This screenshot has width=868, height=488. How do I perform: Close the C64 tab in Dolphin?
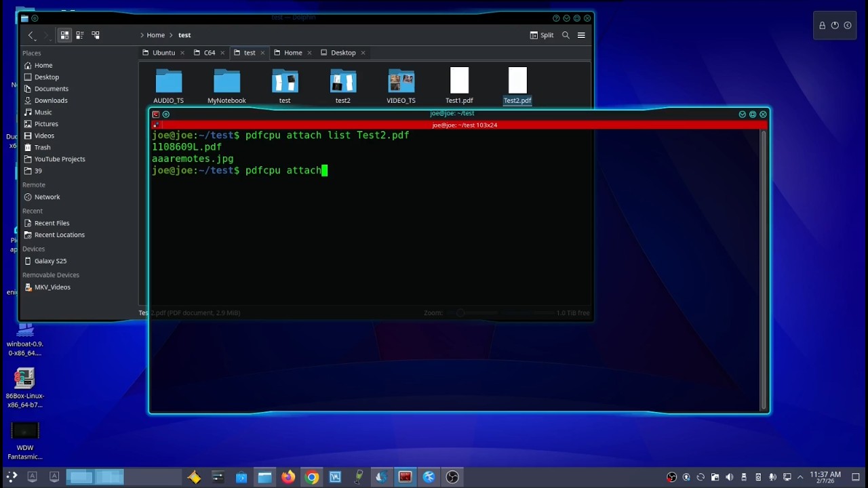[x=222, y=53]
